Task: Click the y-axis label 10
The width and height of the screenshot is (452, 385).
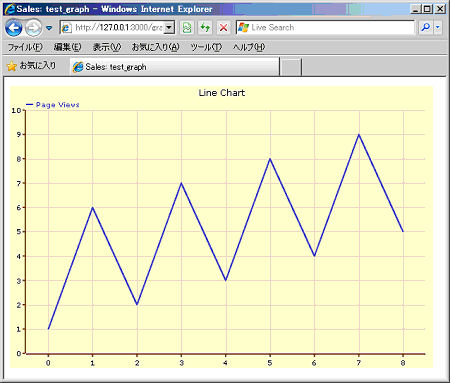Action: coord(16,111)
